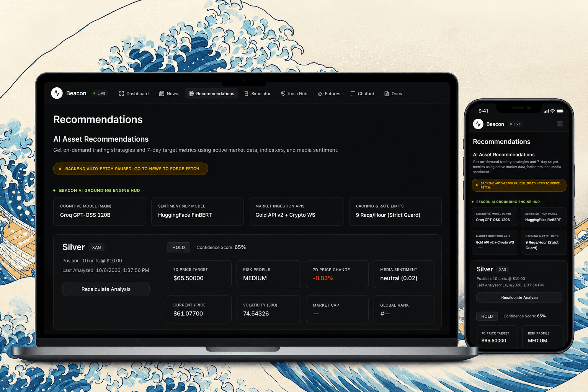Open the hamburger menu on the phone
The height and width of the screenshot is (392, 588).
pyautogui.click(x=560, y=124)
